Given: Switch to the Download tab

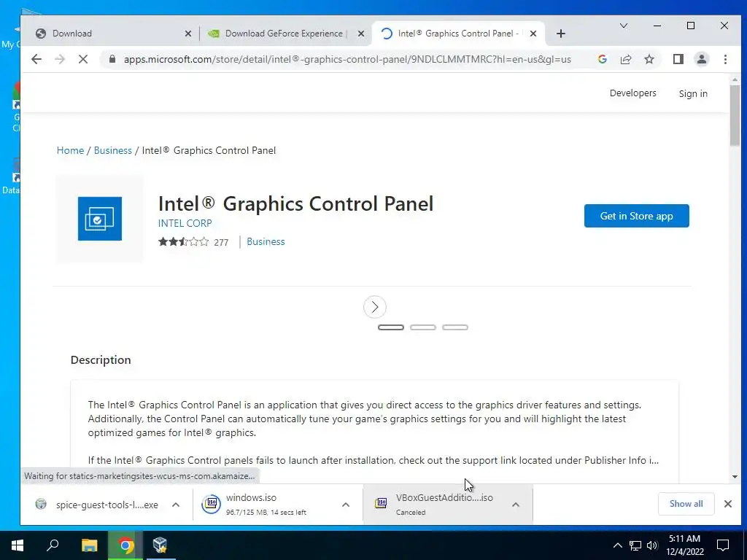Looking at the screenshot, I should pos(113,34).
